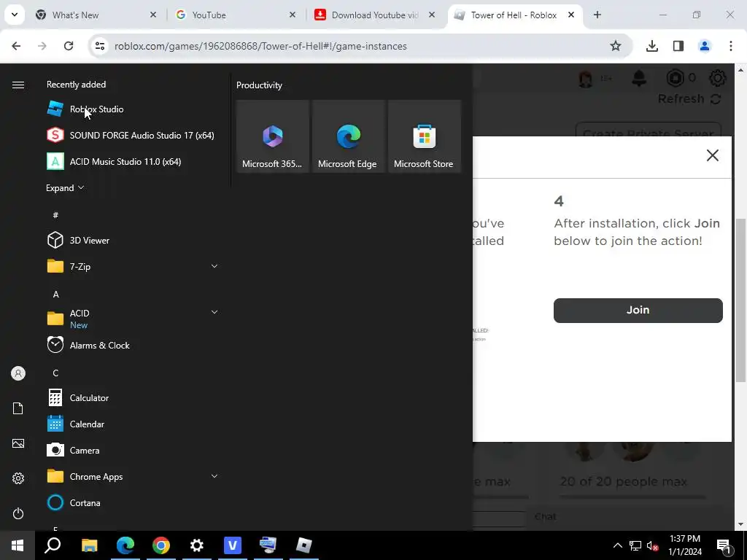Click the muted volume tray icon
747x560 pixels.
click(x=652, y=545)
